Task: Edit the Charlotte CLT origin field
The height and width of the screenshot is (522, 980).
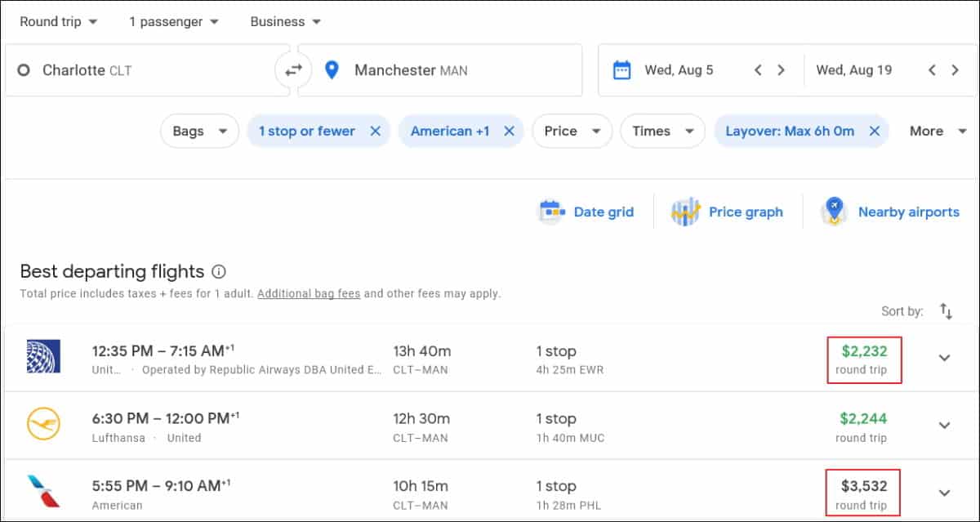Action: pos(139,70)
